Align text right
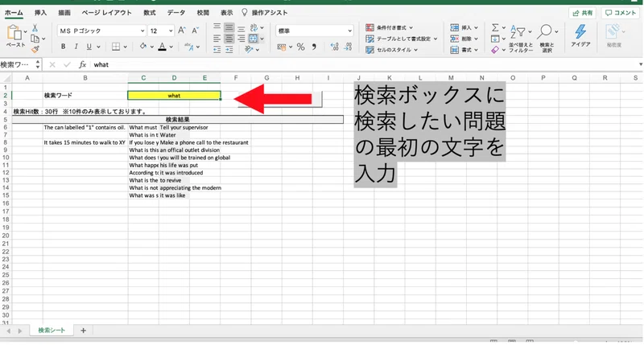The height and width of the screenshot is (345, 644). [242, 39]
